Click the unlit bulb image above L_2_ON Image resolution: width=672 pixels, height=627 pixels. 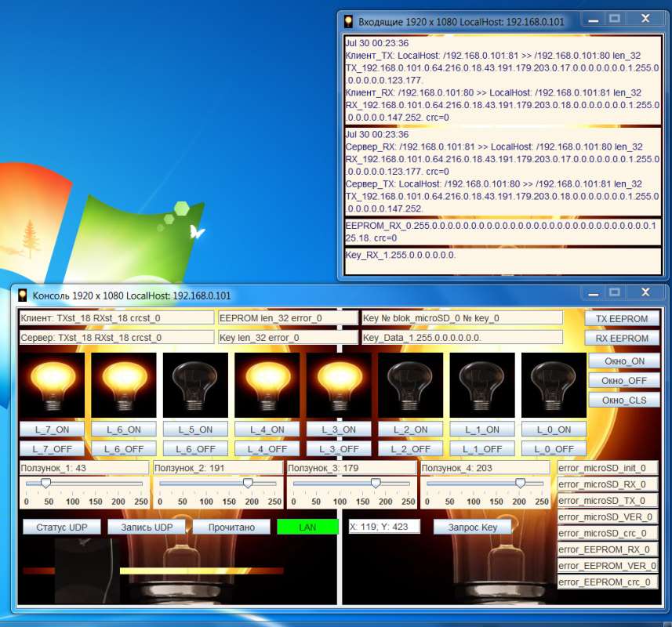click(x=410, y=385)
